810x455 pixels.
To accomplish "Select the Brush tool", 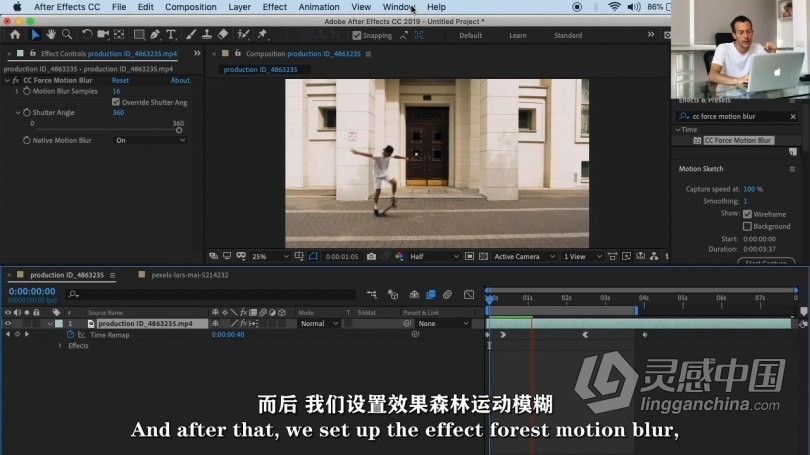I will 191,35.
